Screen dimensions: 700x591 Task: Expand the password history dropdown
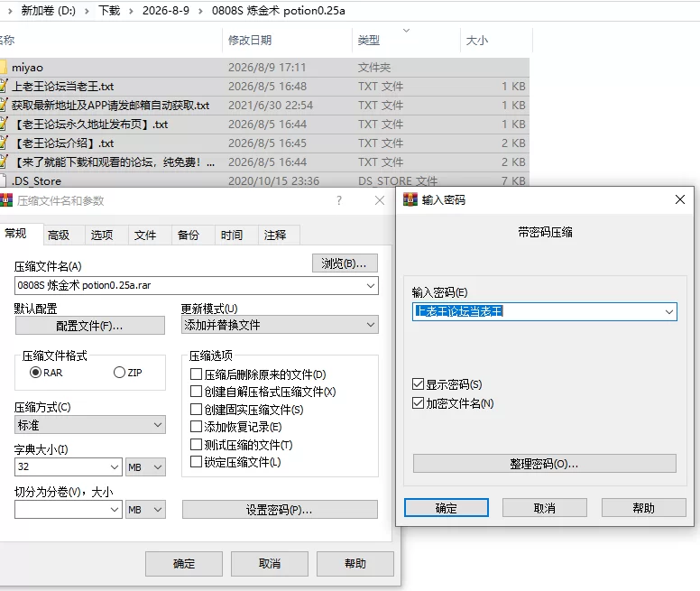pos(669,311)
